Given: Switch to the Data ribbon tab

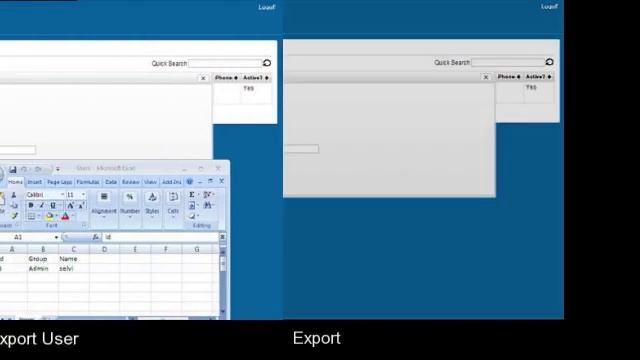Looking at the screenshot, I should click(x=111, y=182).
